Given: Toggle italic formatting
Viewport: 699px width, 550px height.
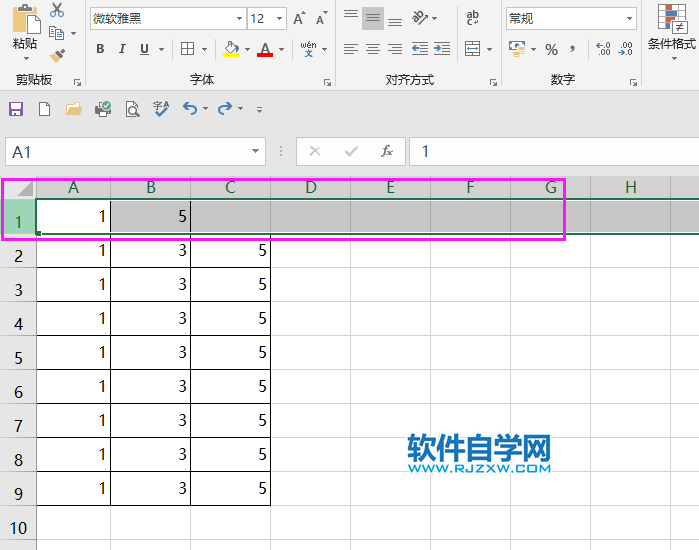Looking at the screenshot, I should [x=122, y=49].
